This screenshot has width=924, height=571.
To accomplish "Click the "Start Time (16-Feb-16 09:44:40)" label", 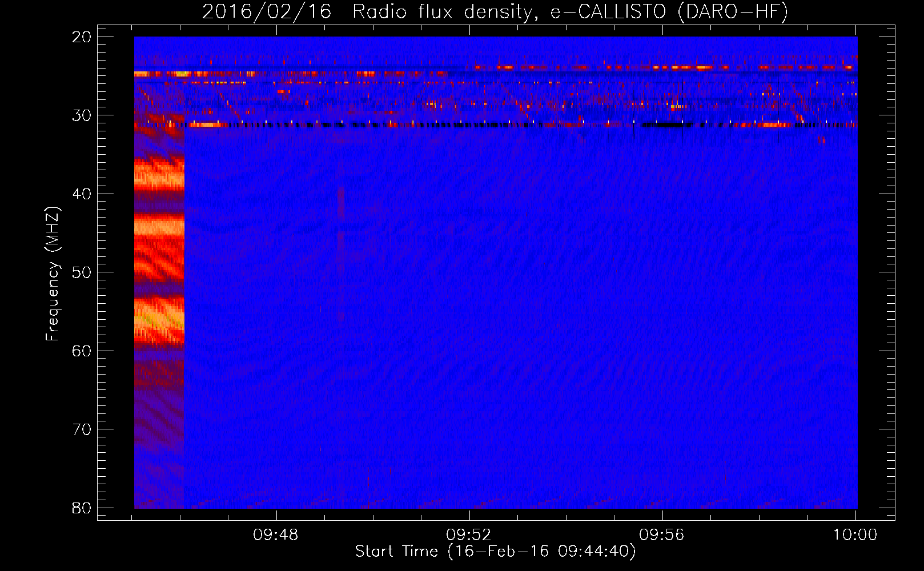I will pyautogui.click(x=495, y=552).
